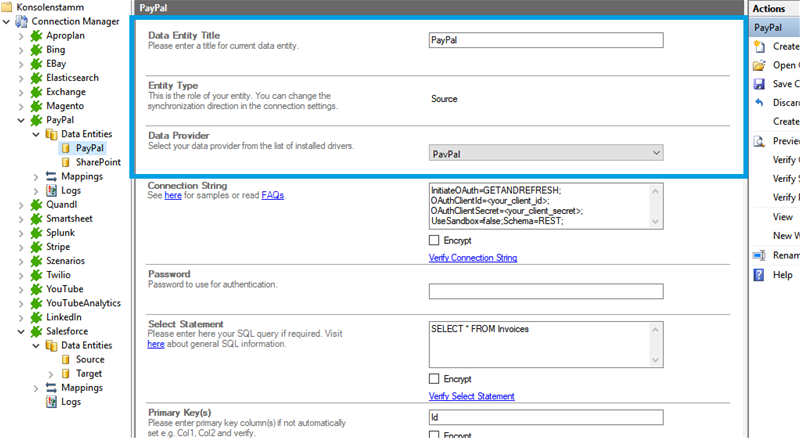The height and width of the screenshot is (438, 800).
Task: Select the YouTubeAnalytics connection
Action: 84,303
